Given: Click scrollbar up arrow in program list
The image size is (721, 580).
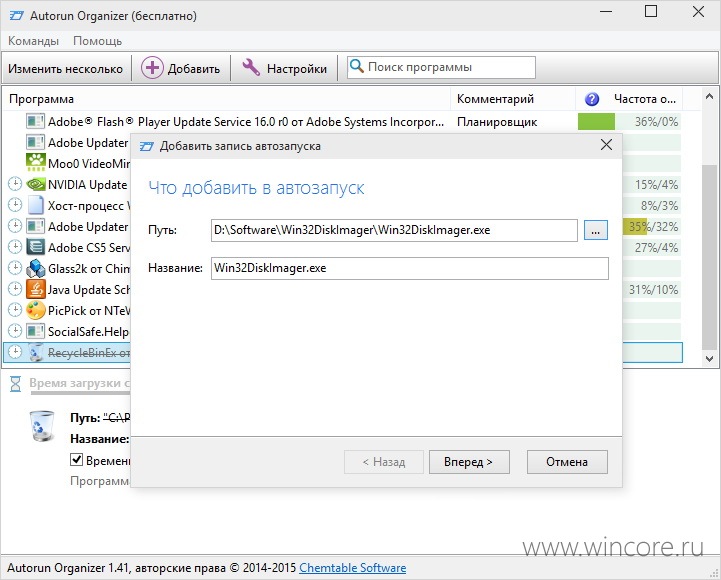Looking at the screenshot, I should 710,96.
